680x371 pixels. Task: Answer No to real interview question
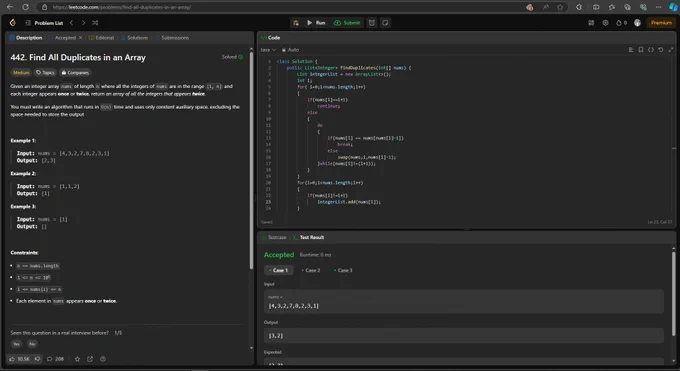[32, 344]
